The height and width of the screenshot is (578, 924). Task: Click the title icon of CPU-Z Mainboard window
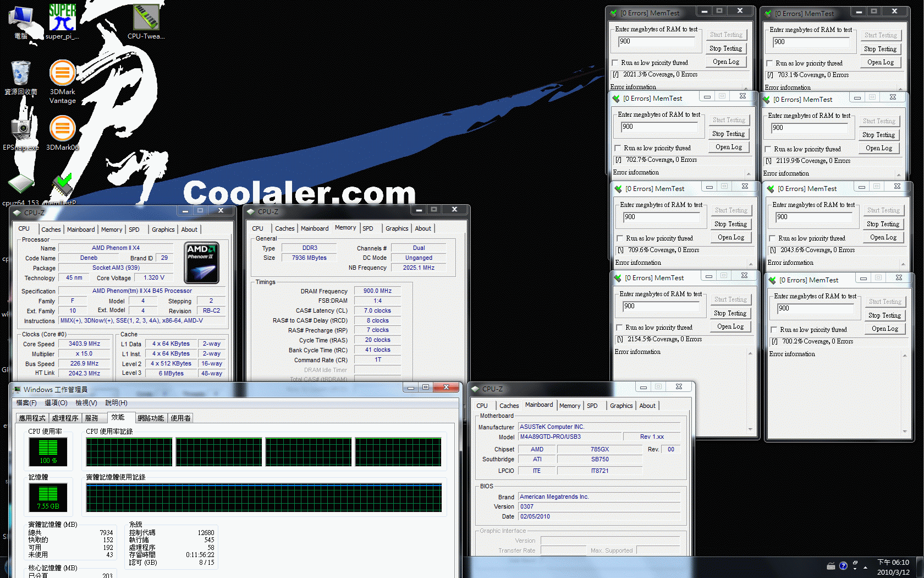coord(476,389)
